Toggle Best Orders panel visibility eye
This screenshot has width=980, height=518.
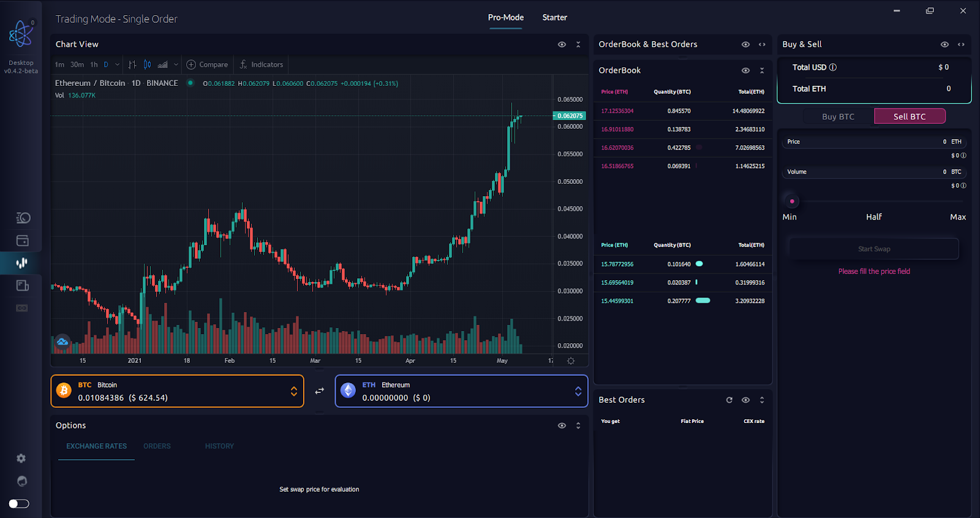click(x=745, y=400)
